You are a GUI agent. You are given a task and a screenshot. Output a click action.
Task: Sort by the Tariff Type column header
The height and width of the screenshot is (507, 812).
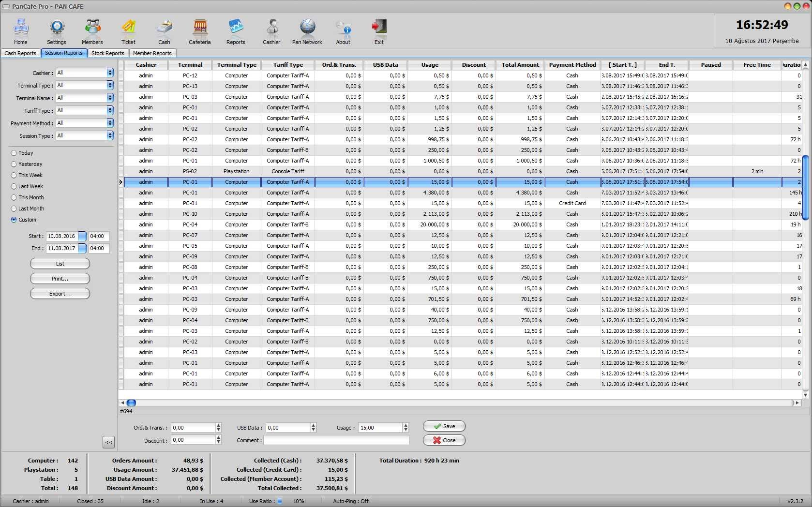pyautogui.click(x=288, y=65)
